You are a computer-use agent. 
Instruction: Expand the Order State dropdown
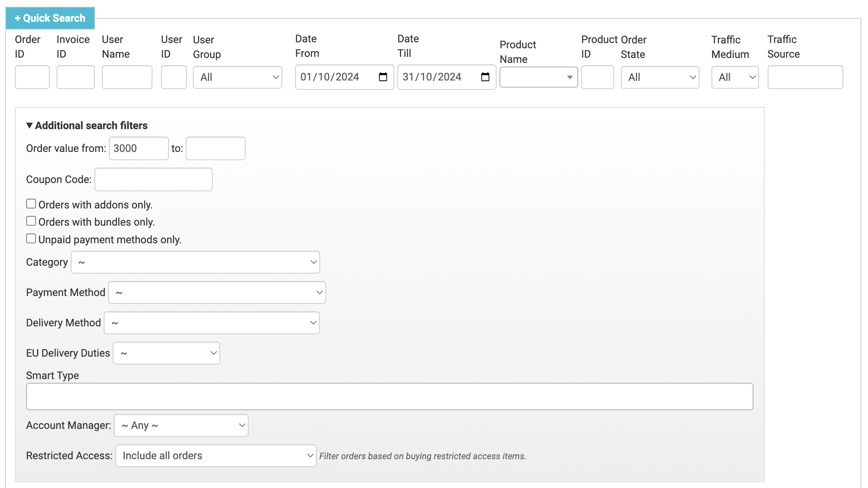(x=660, y=77)
